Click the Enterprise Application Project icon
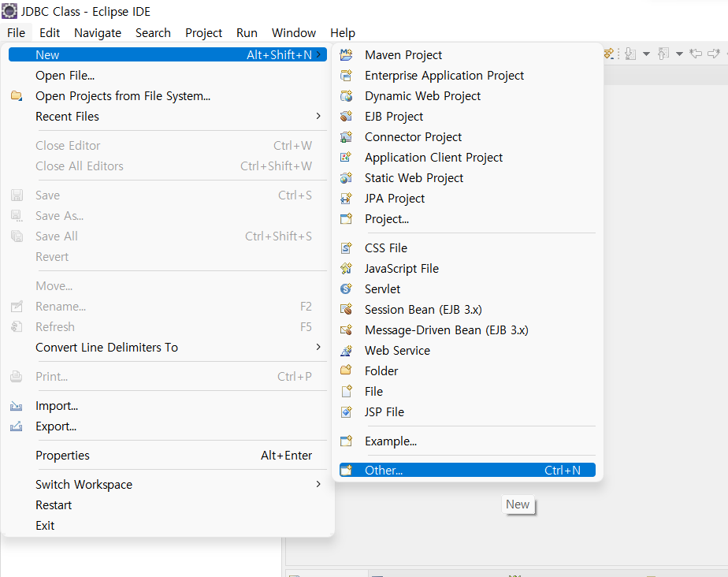 (x=346, y=75)
